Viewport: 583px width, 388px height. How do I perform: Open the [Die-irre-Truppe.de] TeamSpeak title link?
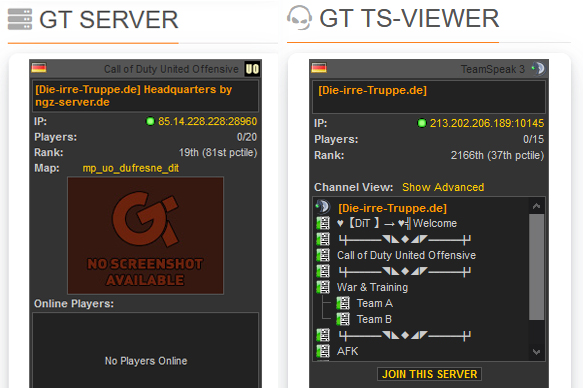(373, 90)
